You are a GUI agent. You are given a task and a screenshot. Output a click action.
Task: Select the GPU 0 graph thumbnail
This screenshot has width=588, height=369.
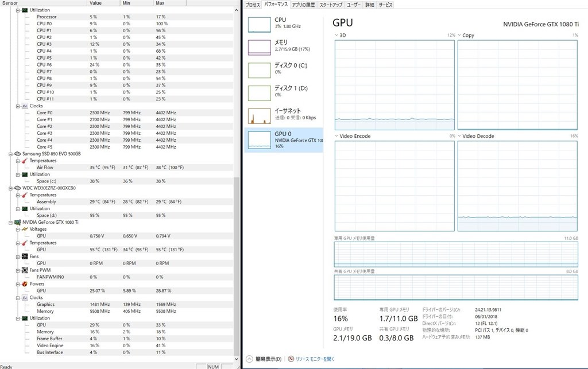(x=259, y=140)
